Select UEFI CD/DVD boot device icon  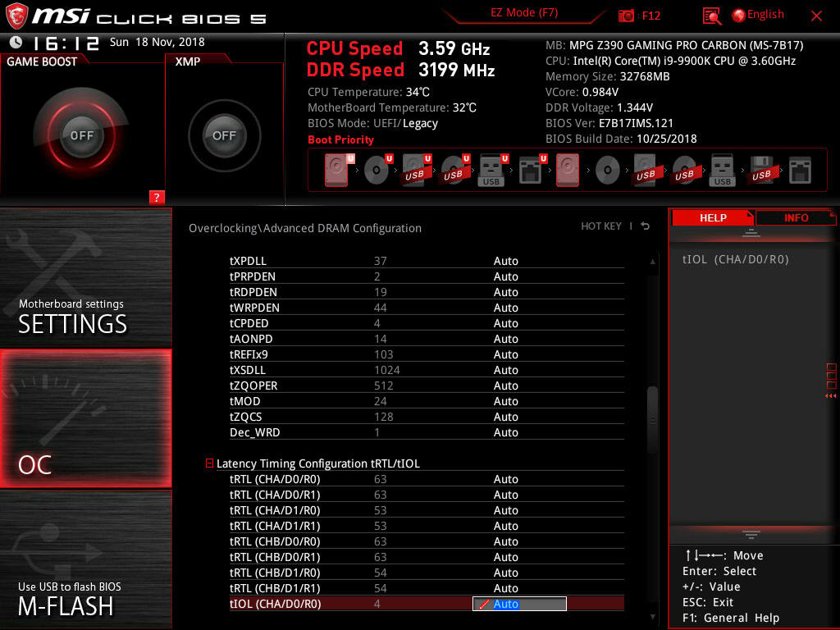coord(378,170)
